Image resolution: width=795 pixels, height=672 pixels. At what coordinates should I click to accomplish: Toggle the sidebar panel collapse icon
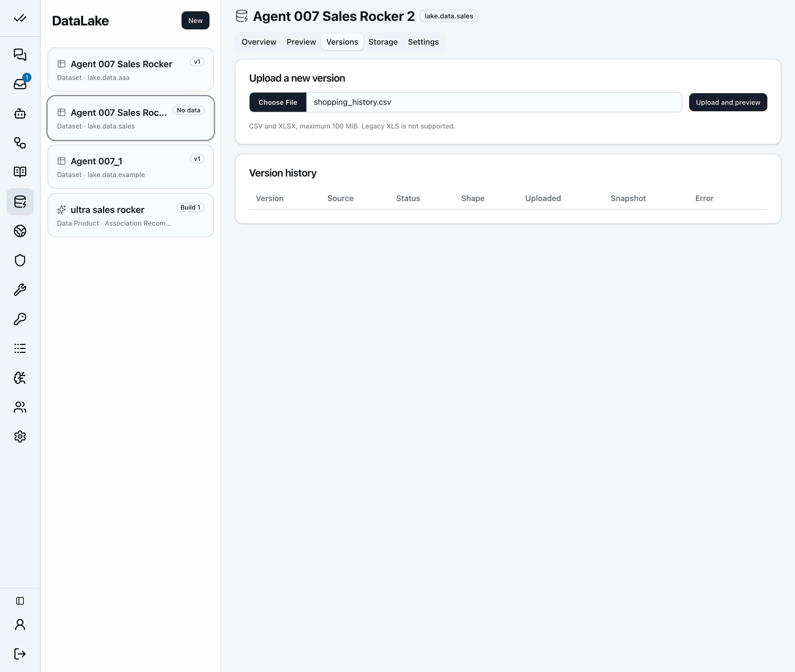(20, 601)
